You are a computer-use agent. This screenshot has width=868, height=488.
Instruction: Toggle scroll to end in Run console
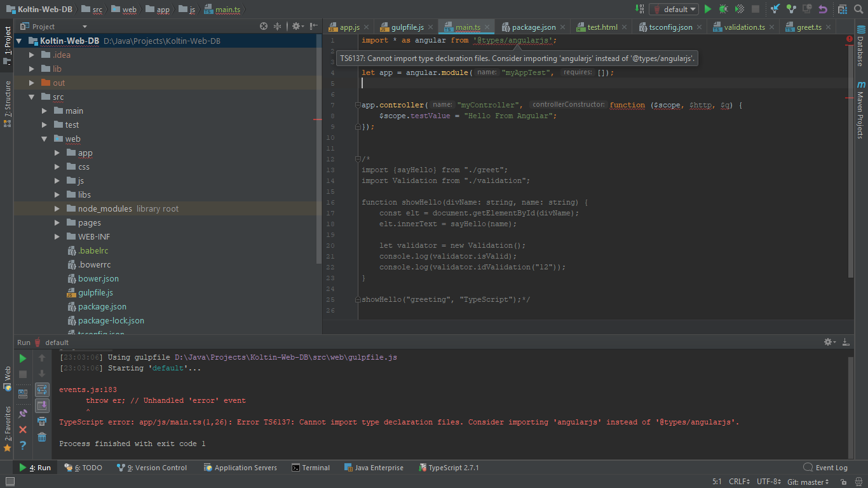[x=42, y=405]
